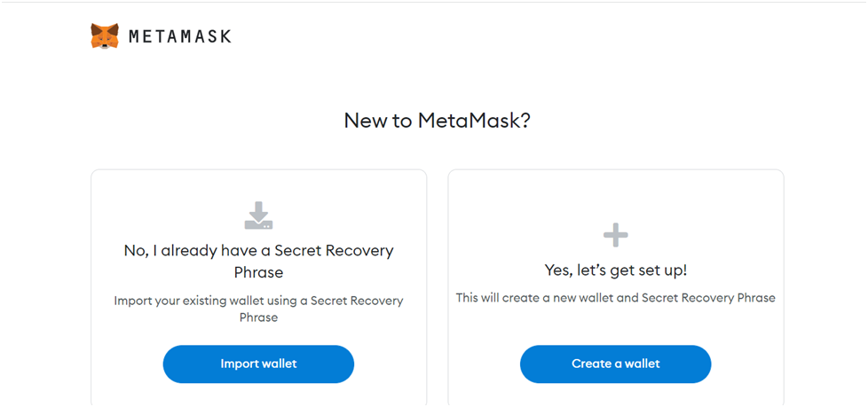868x407 pixels.
Task: Click the gray plus icon
Action: [x=616, y=236]
